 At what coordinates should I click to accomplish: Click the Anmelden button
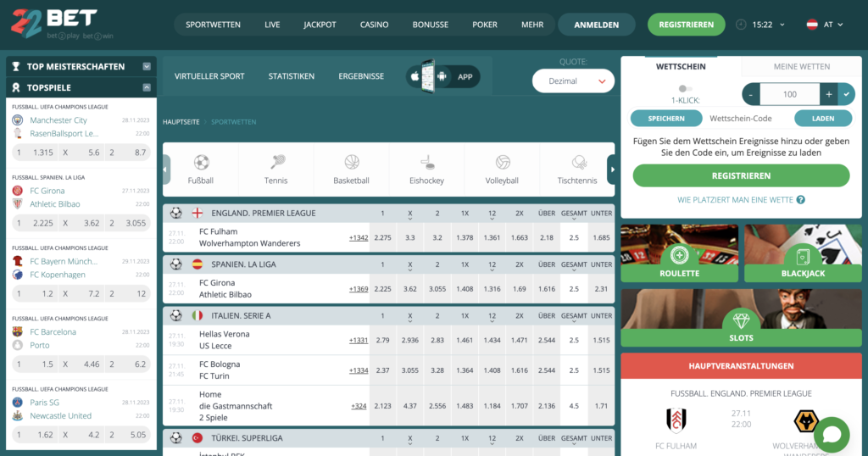point(596,25)
